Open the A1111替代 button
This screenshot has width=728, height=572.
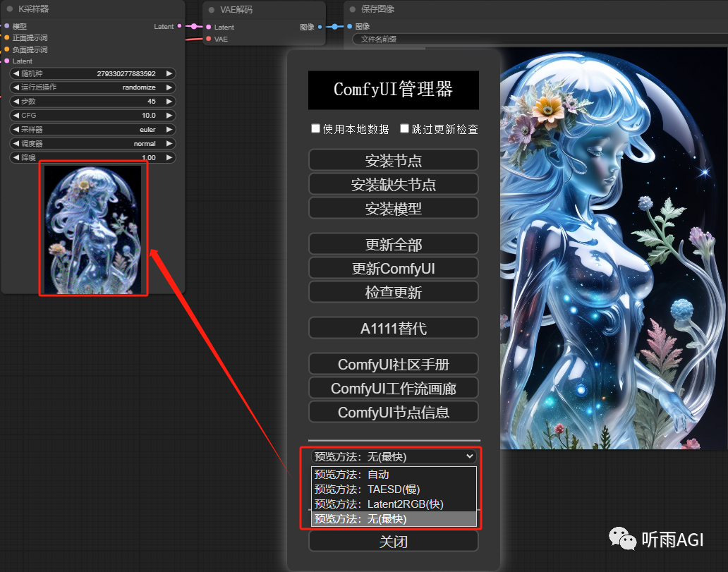(x=393, y=328)
